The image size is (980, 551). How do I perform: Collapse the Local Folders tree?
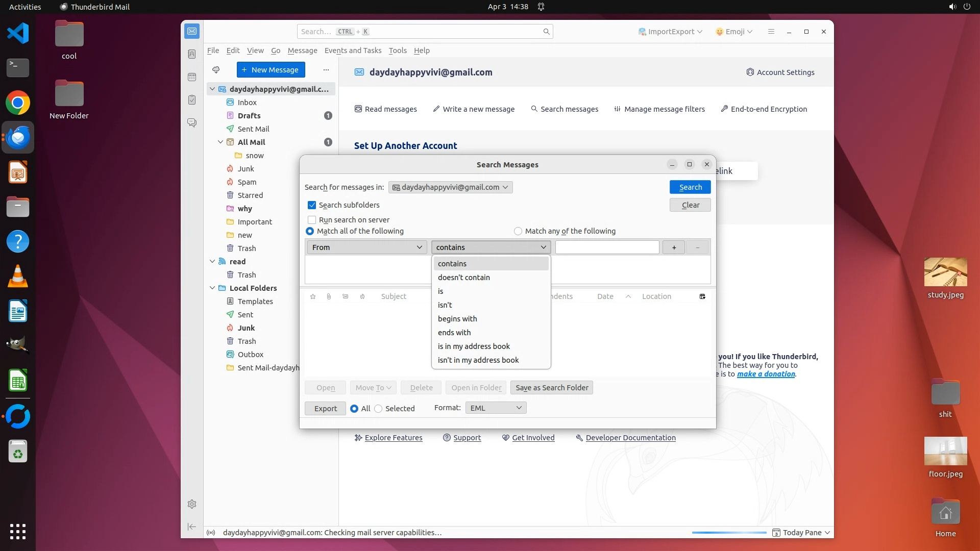coord(212,288)
